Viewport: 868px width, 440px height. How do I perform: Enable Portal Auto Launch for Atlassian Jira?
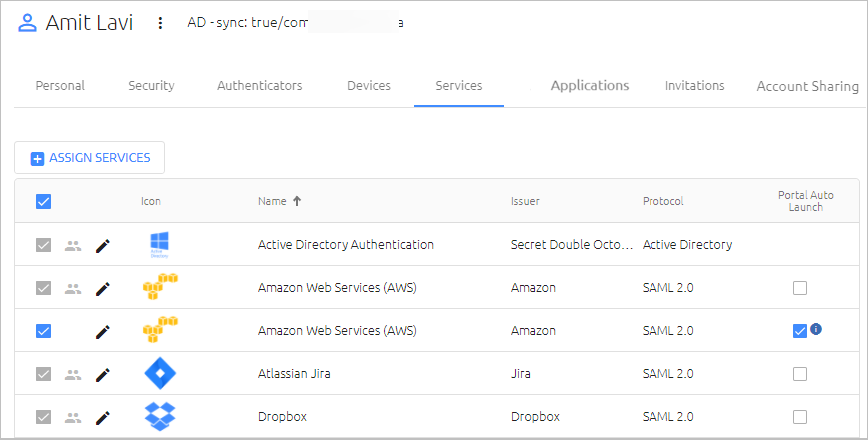coord(800,374)
